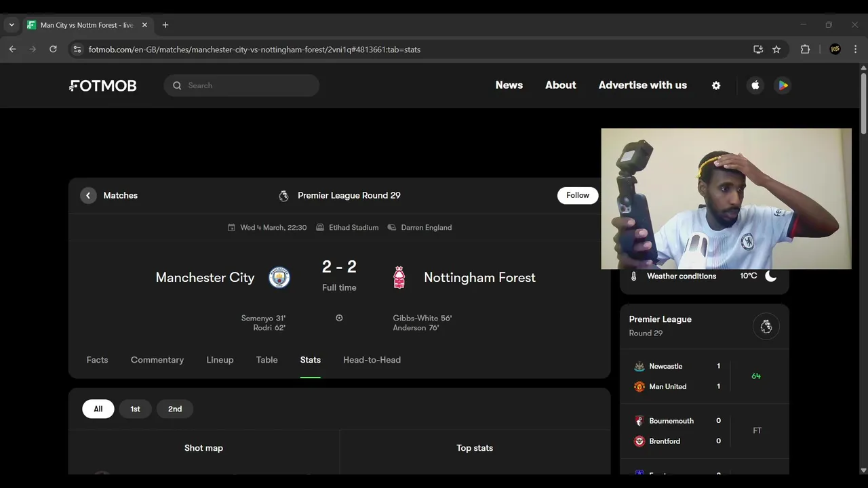This screenshot has height=488, width=868.
Task: Open the tab search dropdown arrow
Action: pos(12,25)
